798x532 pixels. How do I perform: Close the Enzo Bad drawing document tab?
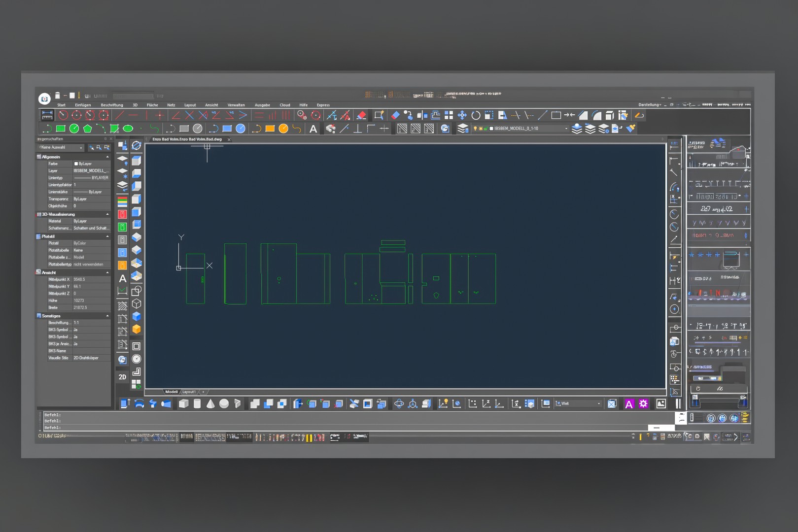coord(229,139)
